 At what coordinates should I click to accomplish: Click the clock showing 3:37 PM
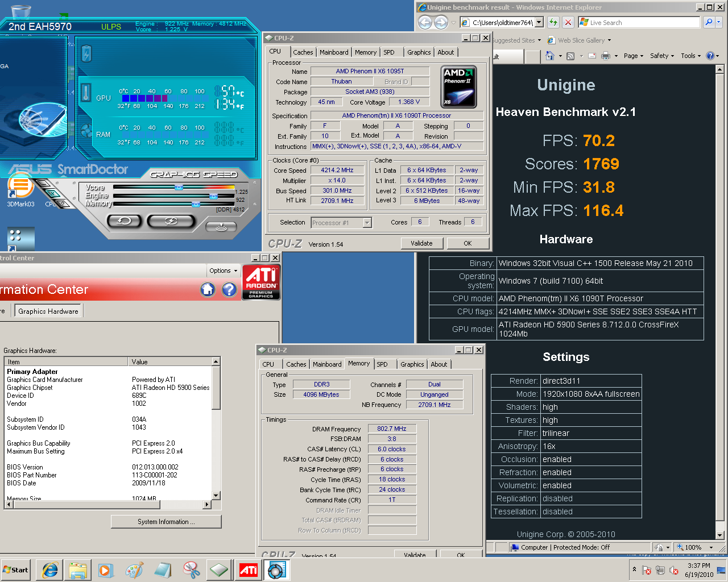698,566
